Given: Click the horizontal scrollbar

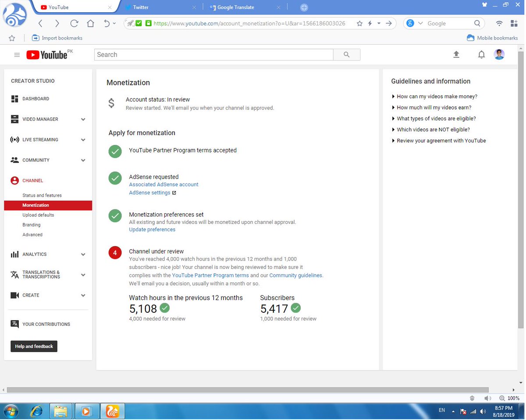Looking at the screenshot, I should (x=248, y=390).
